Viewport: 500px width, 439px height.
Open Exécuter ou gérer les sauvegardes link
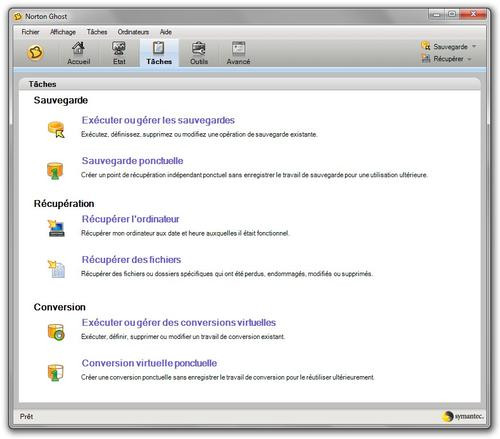point(158,120)
